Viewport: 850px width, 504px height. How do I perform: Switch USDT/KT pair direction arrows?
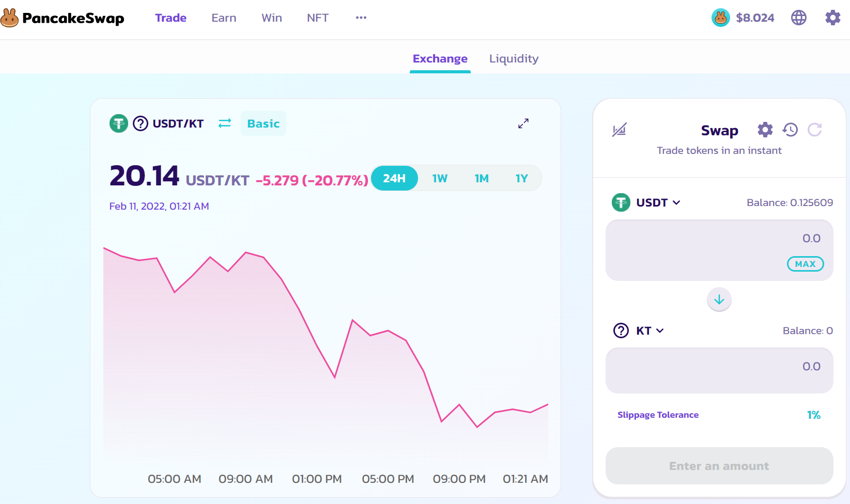click(x=225, y=123)
